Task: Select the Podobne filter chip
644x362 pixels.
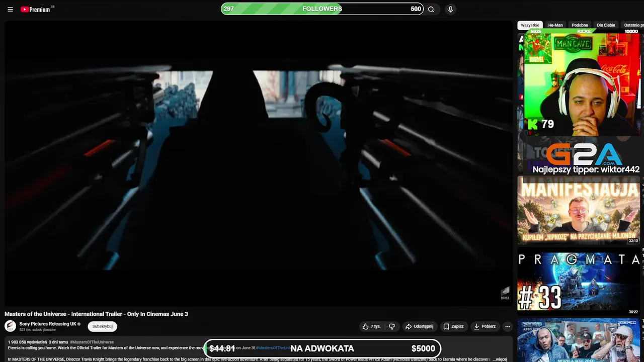Action: point(580,25)
